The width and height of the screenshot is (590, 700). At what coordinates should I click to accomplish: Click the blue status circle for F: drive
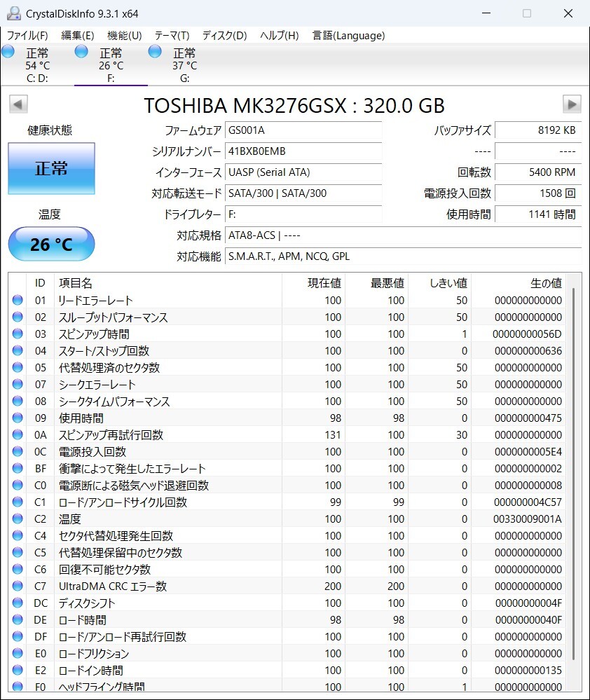[81, 51]
